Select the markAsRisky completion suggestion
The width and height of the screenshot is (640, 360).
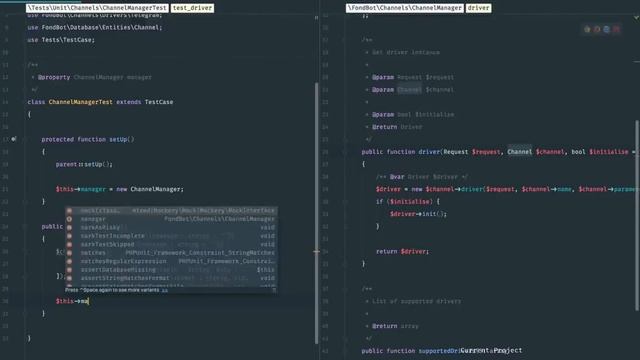point(171,227)
